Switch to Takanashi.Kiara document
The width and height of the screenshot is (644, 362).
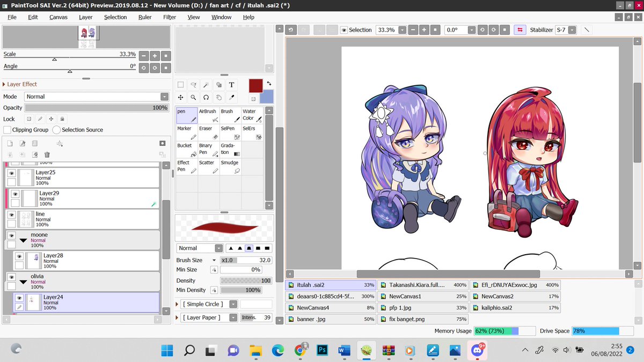(x=423, y=285)
